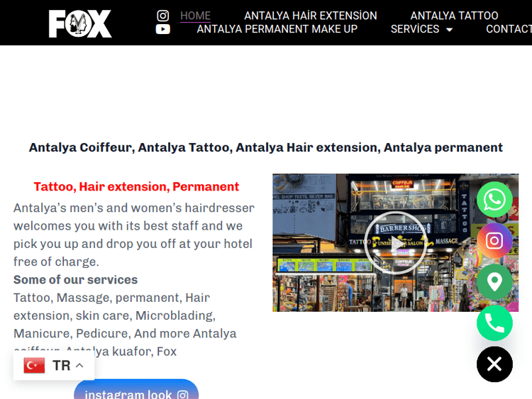532x399 pixels.
Task: Click the Turkish flag icon
Action: point(34,366)
